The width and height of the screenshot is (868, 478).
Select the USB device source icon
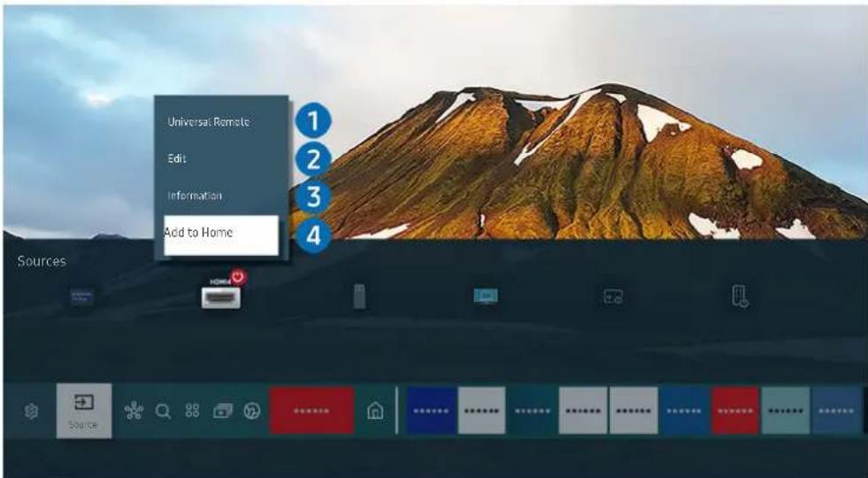coord(359,297)
